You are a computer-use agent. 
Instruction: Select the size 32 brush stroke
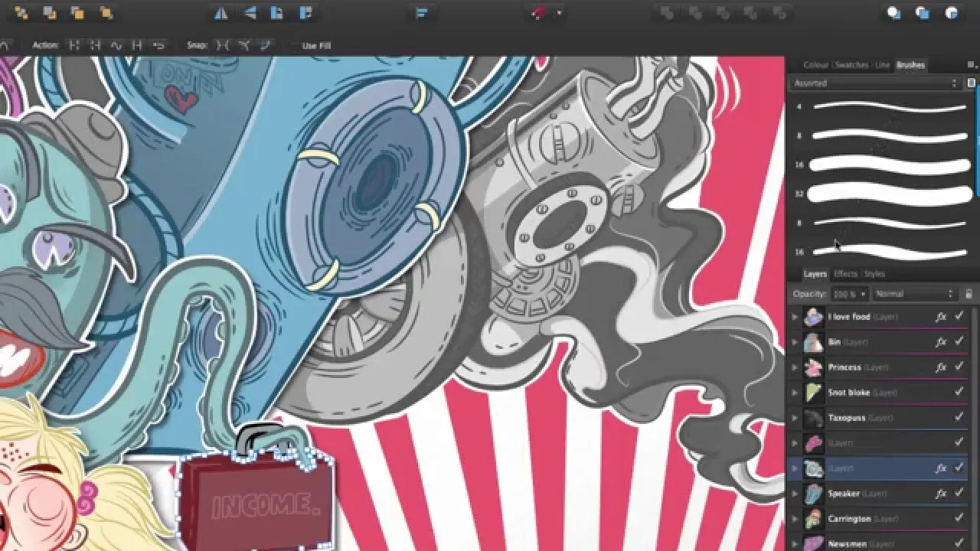click(890, 194)
